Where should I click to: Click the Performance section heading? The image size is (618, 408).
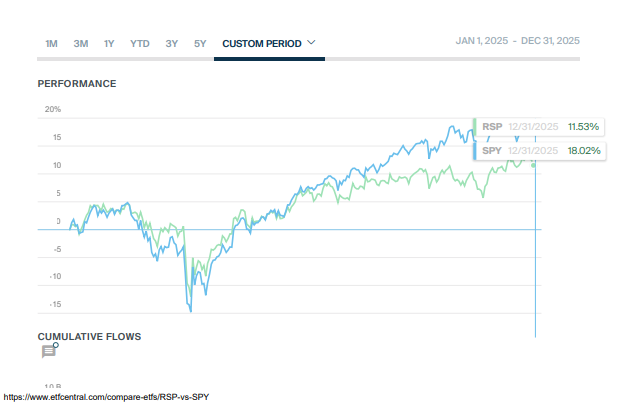coord(77,83)
